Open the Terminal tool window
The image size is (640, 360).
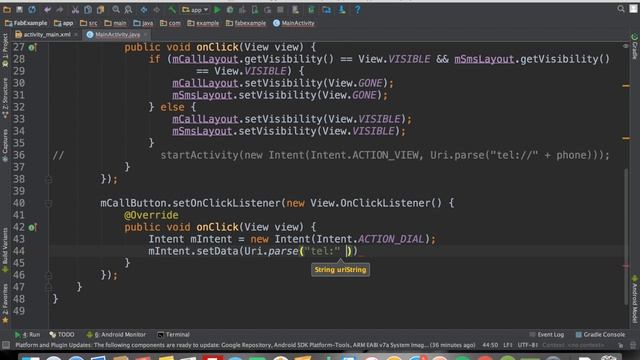(x=173, y=334)
